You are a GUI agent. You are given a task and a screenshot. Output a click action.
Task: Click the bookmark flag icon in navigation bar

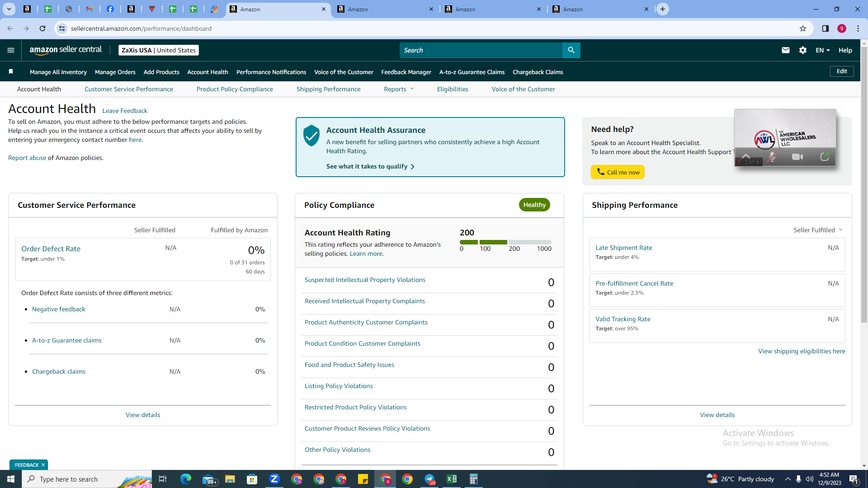coord(11,71)
